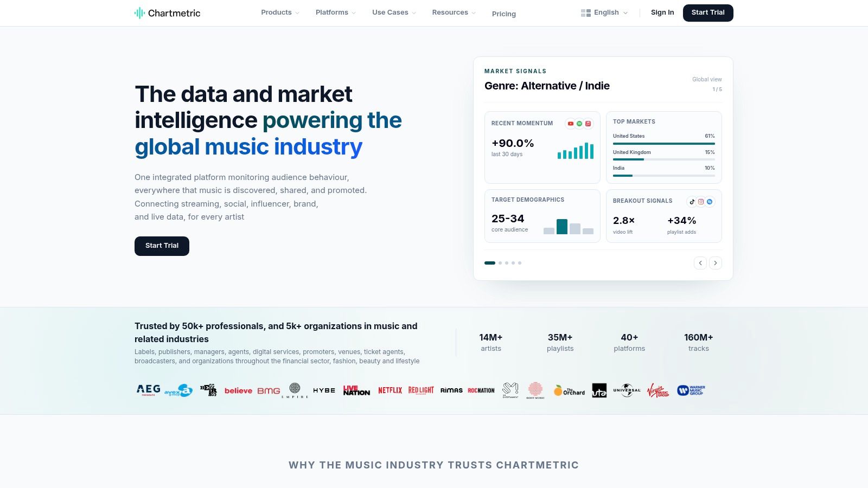Click the Netflix logo
868x488 pixels.
pyautogui.click(x=390, y=390)
